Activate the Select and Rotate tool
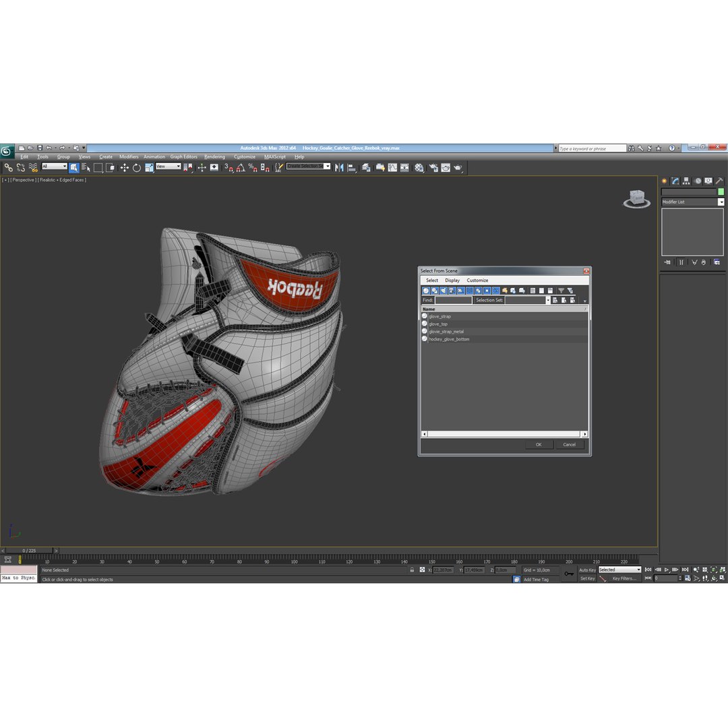This screenshot has width=728, height=728. click(x=136, y=168)
